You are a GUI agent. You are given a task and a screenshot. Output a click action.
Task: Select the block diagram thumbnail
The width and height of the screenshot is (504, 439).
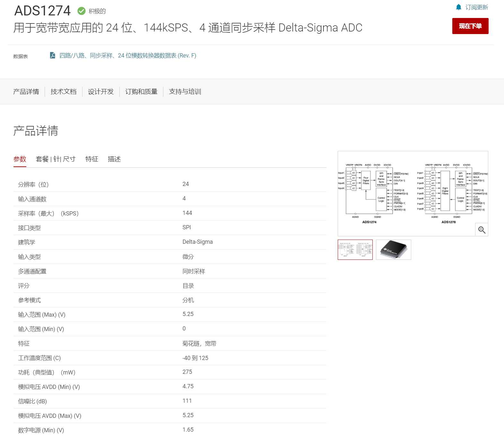(355, 250)
